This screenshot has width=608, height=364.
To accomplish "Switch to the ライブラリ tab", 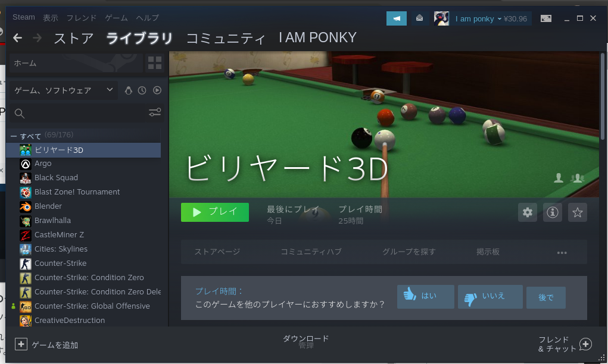I will [139, 38].
